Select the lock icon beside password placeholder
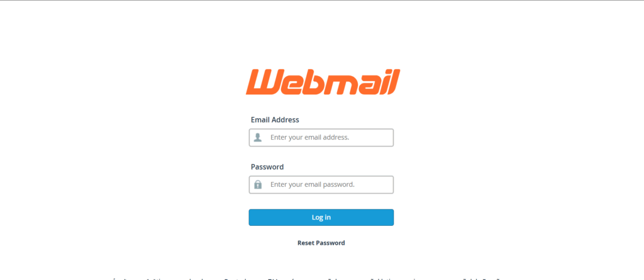This screenshot has height=280, width=644. pyautogui.click(x=257, y=184)
